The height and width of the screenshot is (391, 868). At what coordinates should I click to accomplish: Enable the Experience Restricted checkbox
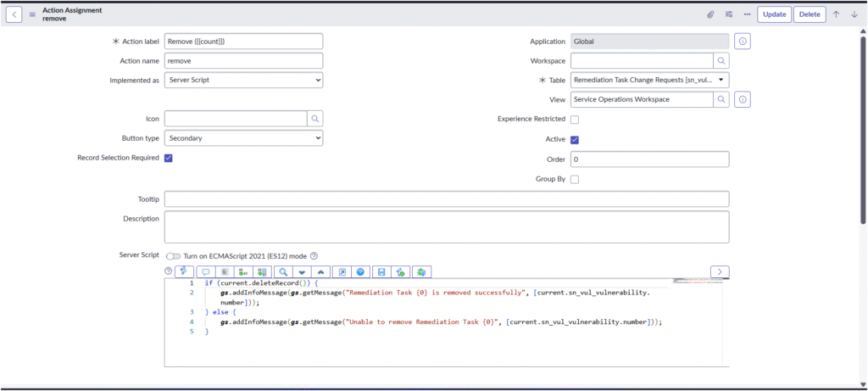pyautogui.click(x=575, y=120)
